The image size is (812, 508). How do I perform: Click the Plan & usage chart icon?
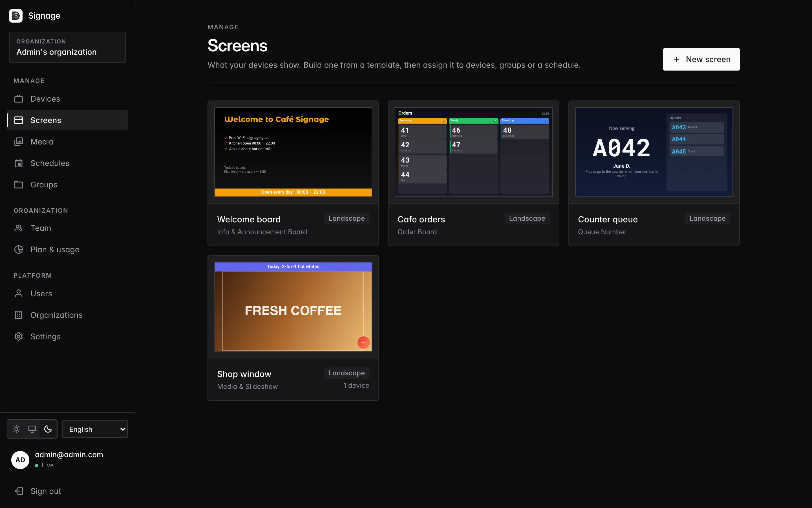click(x=19, y=250)
